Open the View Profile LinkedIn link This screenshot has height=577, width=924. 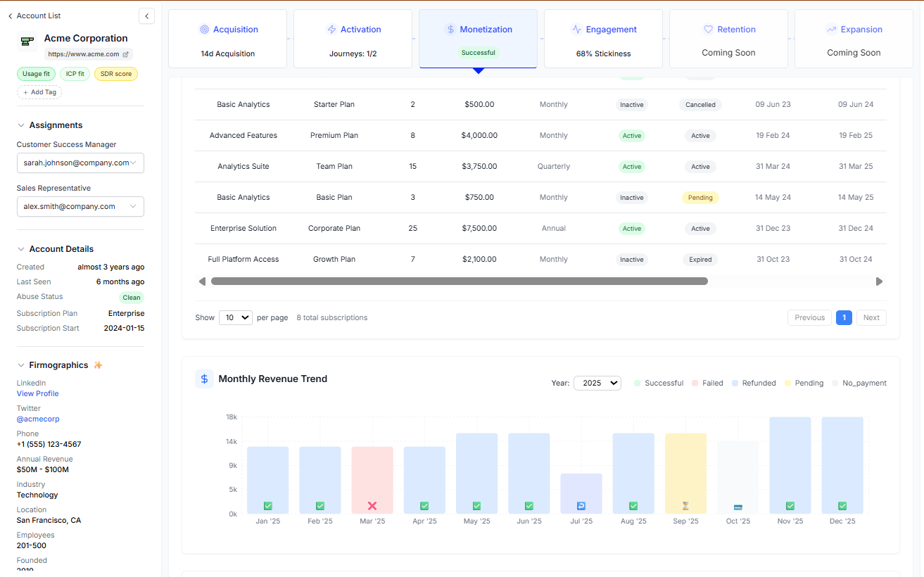coord(37,393)
